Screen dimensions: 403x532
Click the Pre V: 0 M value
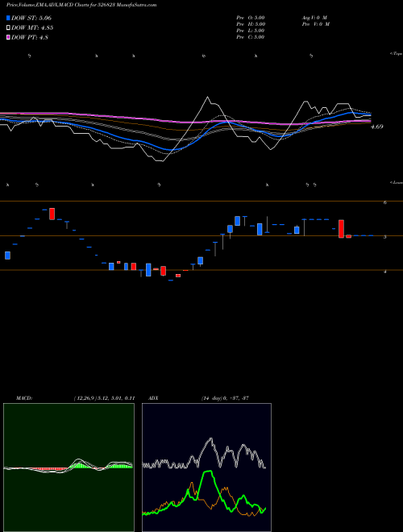(316, 24)
